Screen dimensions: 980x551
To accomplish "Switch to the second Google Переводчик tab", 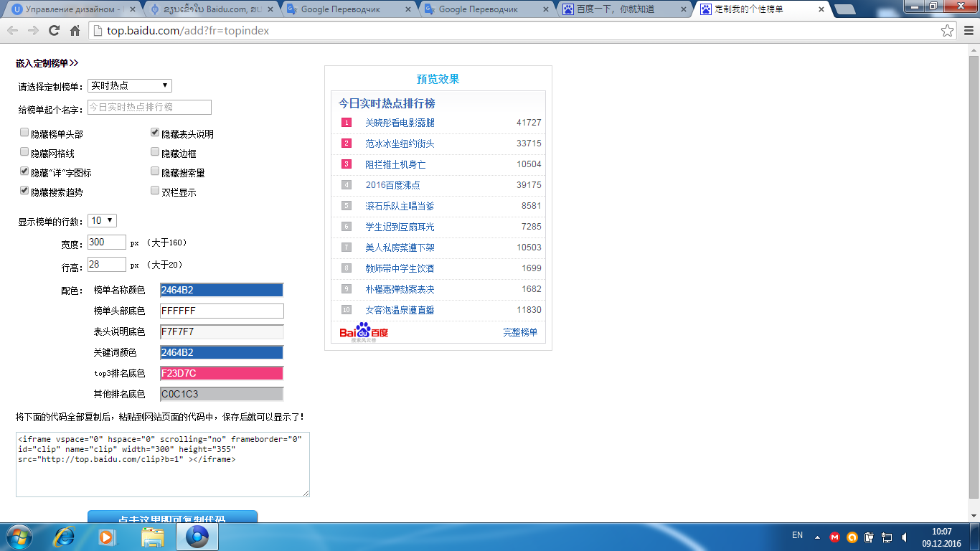I will click(486, 9).
